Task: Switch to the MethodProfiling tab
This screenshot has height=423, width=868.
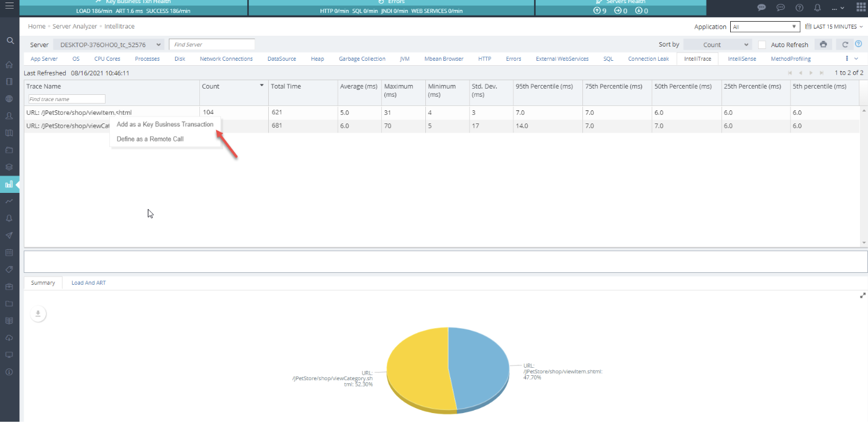Action: pos(790,59)
